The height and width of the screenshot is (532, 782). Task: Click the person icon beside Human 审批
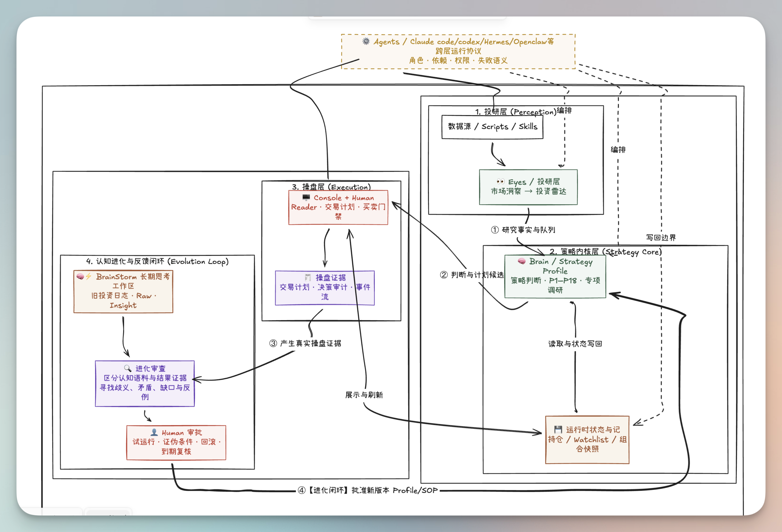tap(154, 432)
